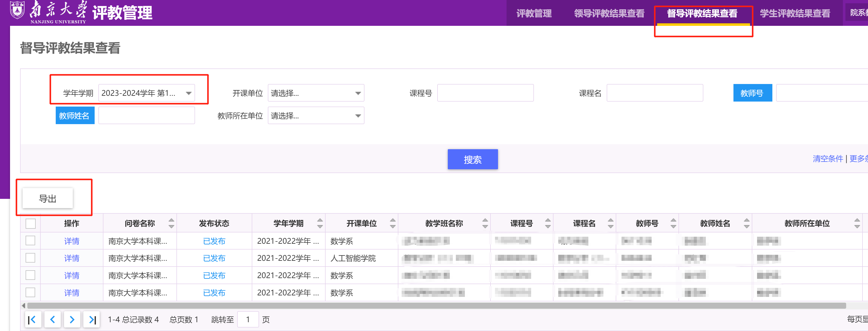Sort table by 教师姓名 column arrows
868x331 pixels.
pyautogui.click(x=747, y=223)
